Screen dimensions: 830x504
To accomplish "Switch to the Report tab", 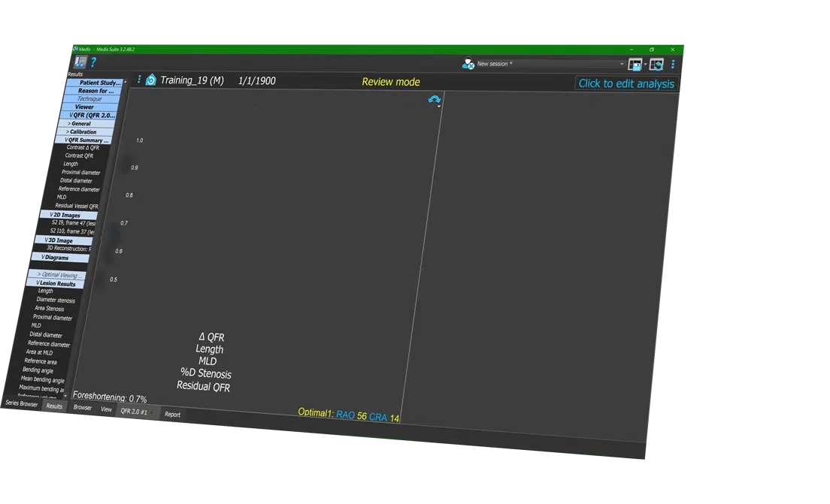I will pyautogui.click(x=173, y=414).
